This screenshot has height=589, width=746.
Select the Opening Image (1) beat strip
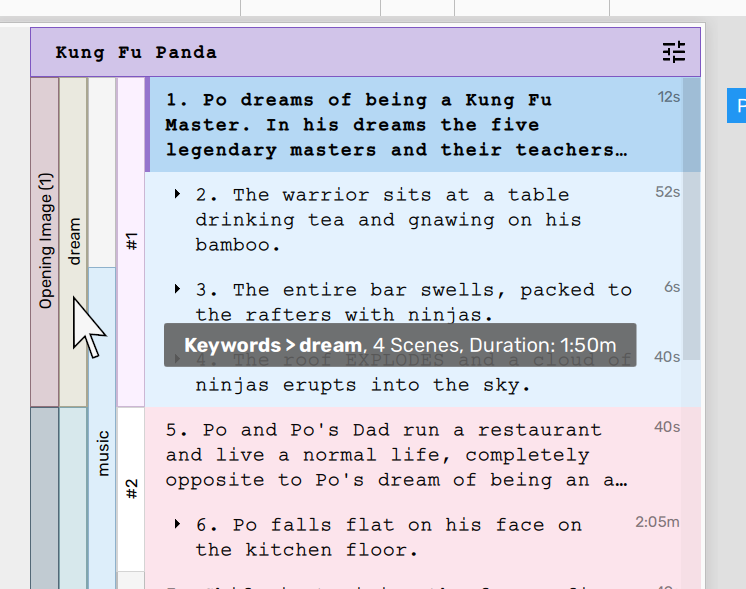45,241
